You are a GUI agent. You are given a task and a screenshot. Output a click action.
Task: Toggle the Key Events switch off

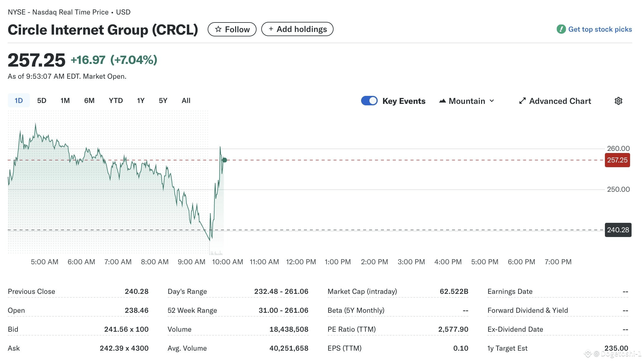[x=369, y=101]
